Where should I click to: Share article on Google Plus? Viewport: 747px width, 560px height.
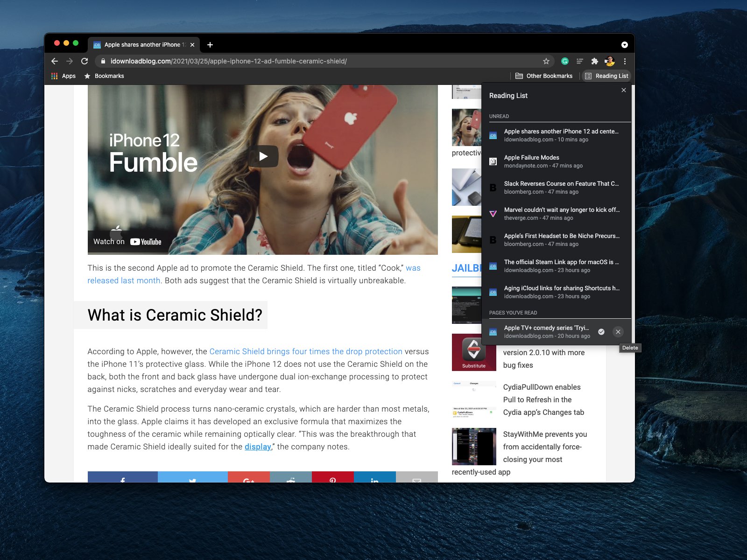tap(249, 477)
